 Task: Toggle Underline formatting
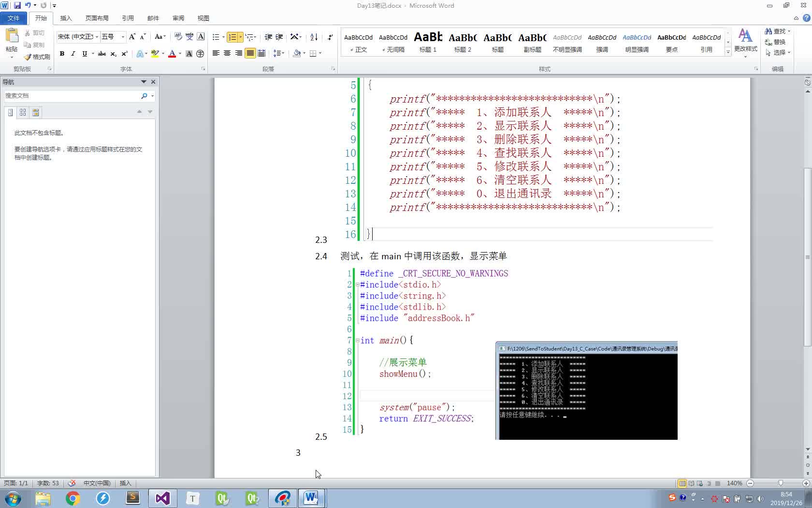click(x=85, y=53)
